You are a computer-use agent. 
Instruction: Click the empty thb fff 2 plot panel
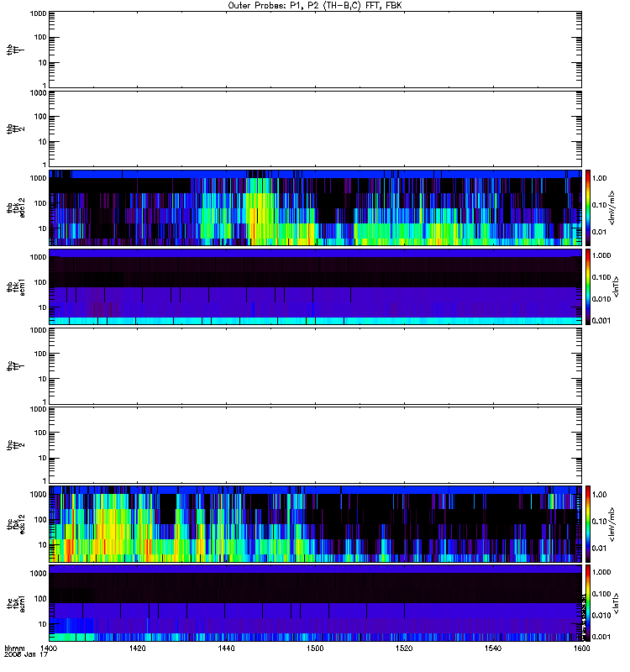[315, 129]
